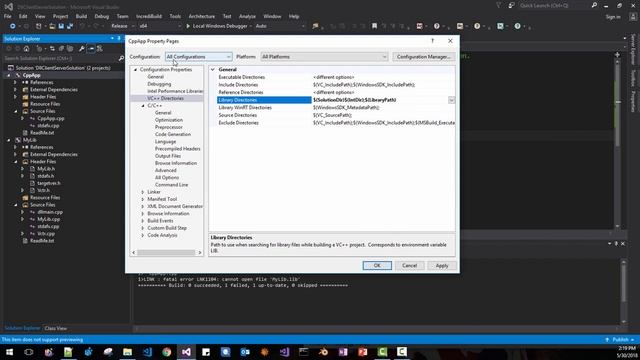The image size is (640, 360).
Task: Click the Help question mark in Property Pages
Action: pyautogui.click(x=432, y=41)
